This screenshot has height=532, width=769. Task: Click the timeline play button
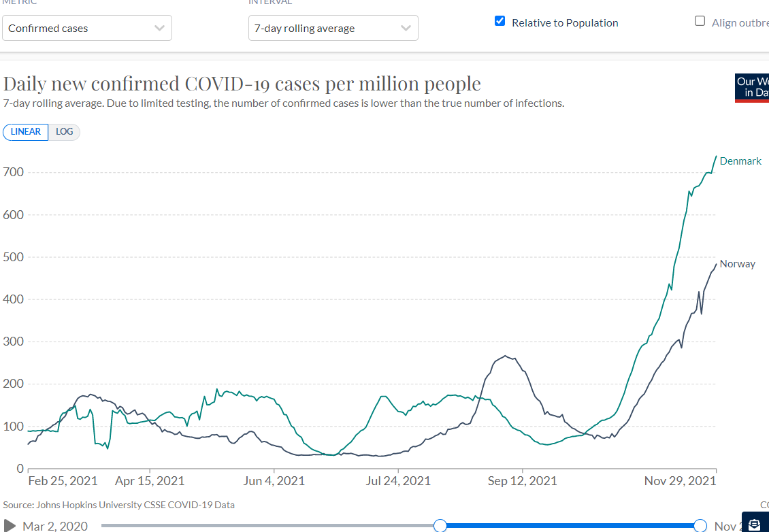click(10, 526)
